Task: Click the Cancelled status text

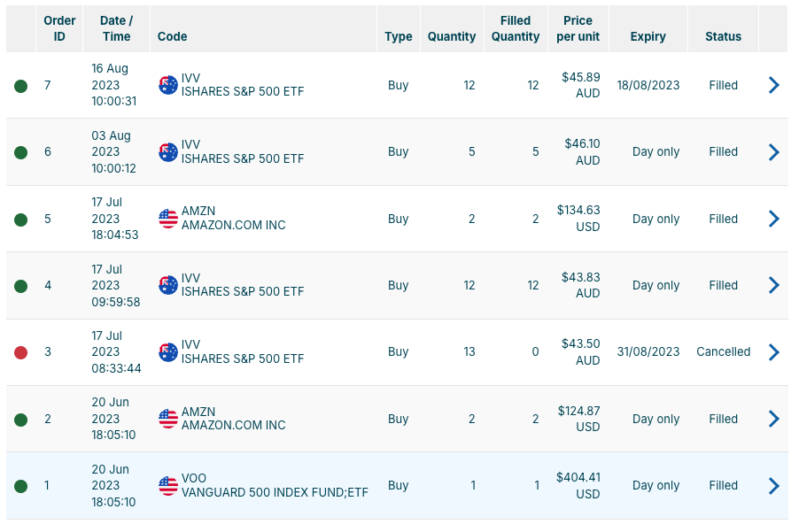Action: point(723,351)
